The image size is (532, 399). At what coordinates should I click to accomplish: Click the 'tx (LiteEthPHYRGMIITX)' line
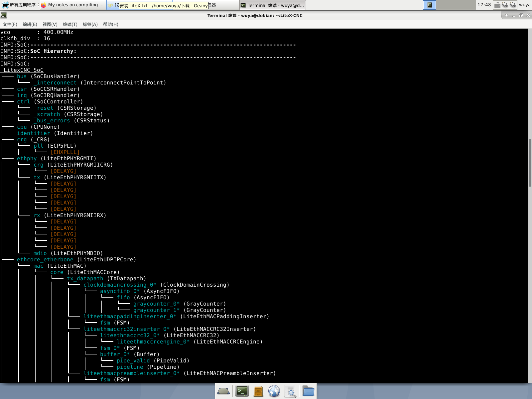point(70,178)
